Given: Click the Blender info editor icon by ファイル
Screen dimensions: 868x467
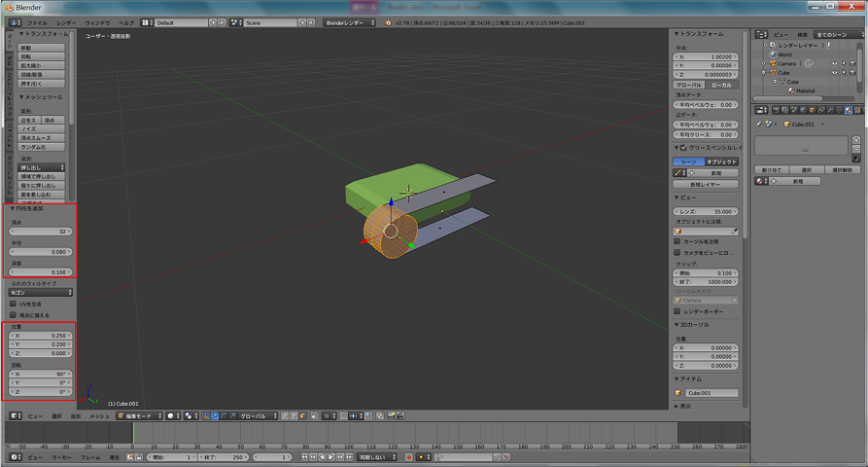Looking at the screenshot, I should pyautogui.click(x=14, y=21).
